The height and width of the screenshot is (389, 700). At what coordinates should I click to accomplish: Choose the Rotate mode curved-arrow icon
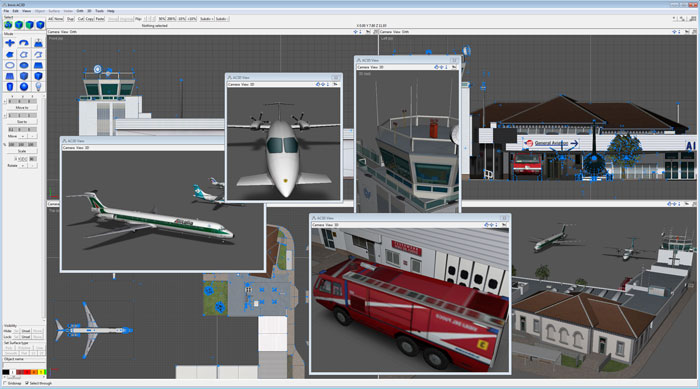tap(24, 43)
